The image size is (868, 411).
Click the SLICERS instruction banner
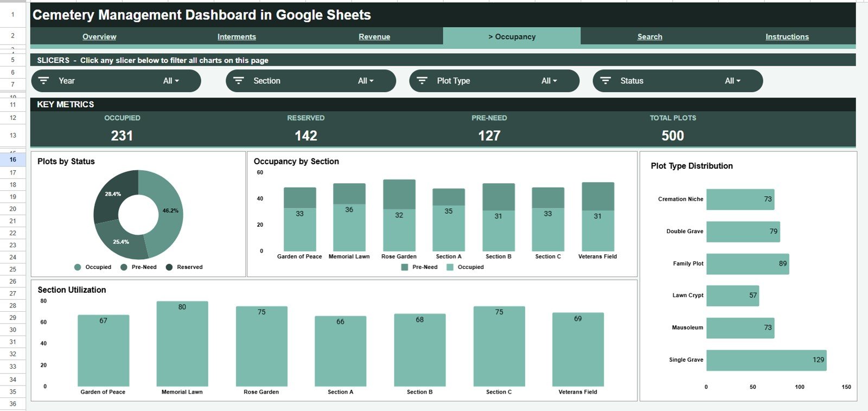point(443,60)
